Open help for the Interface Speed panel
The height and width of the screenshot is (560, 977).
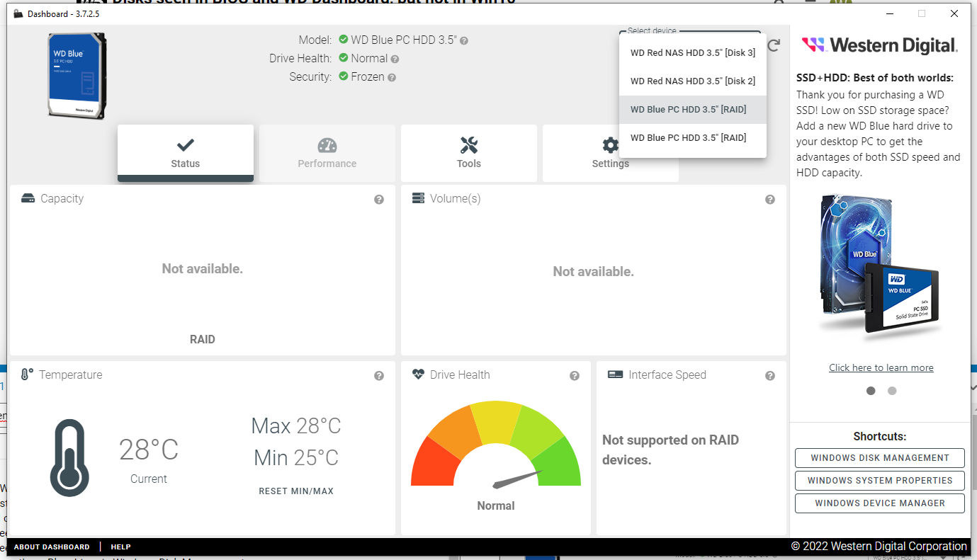click(770, 376)
